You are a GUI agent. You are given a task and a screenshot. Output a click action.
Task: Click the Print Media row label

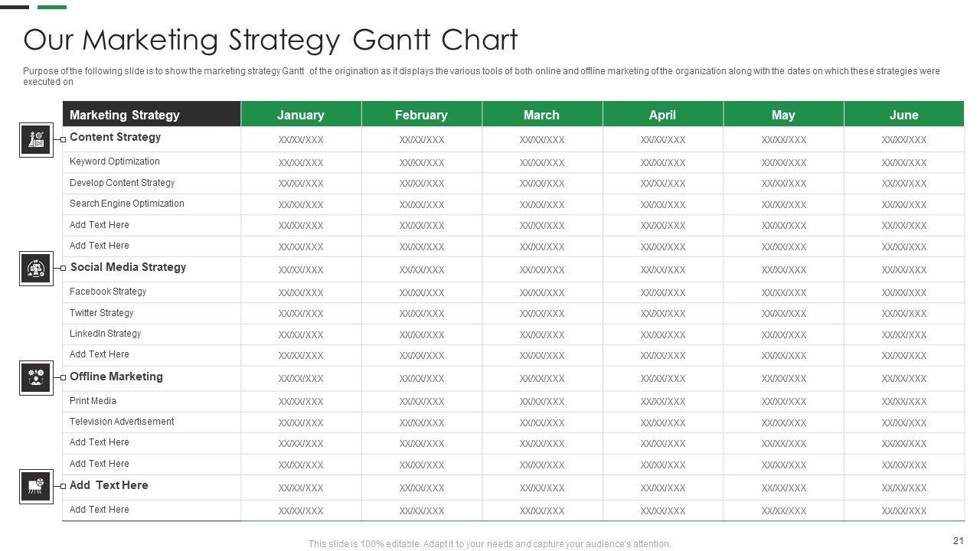93,401
